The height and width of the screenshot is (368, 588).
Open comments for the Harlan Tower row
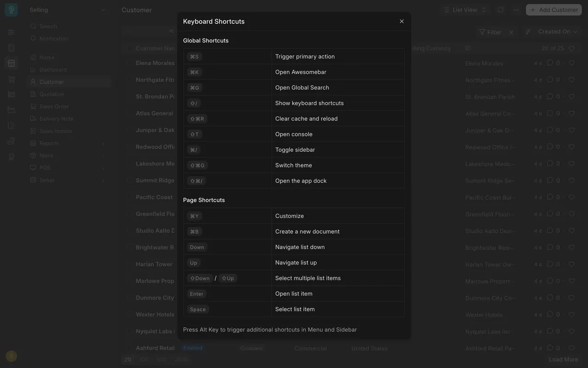(550, 264)
